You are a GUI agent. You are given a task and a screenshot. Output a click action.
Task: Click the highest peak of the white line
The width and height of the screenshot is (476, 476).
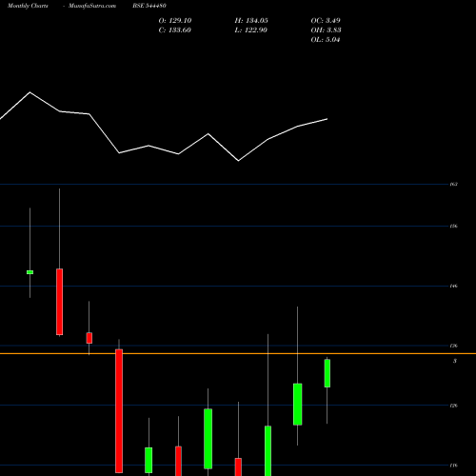[x=30, y=92]
